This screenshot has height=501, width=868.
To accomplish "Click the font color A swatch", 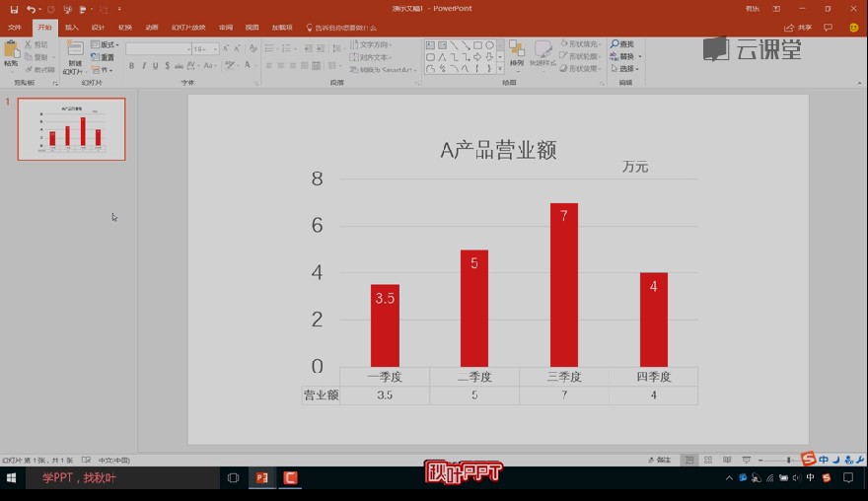I will point(248,66).
